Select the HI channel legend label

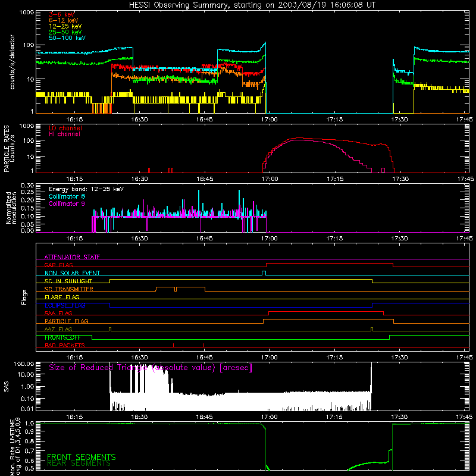coord(64,134)
